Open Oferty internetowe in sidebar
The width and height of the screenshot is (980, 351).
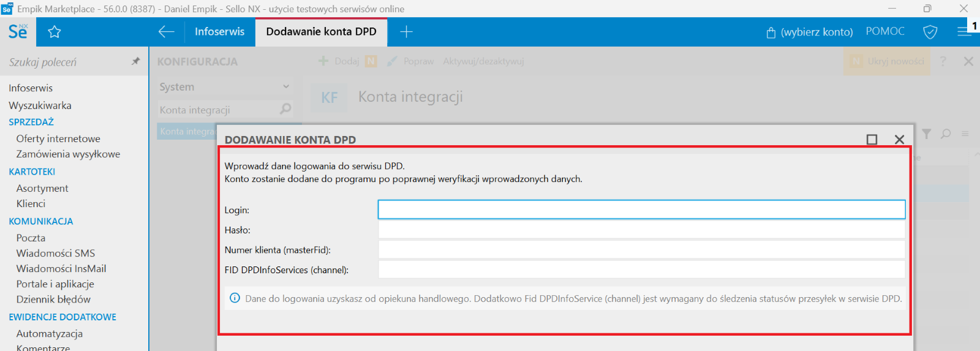click(x=58, y=138)
